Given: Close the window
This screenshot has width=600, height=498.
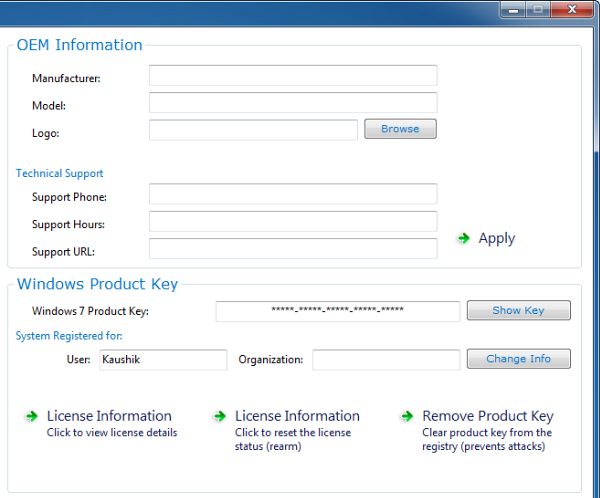Looking at the screenshot, I should (x=572, y=10).
